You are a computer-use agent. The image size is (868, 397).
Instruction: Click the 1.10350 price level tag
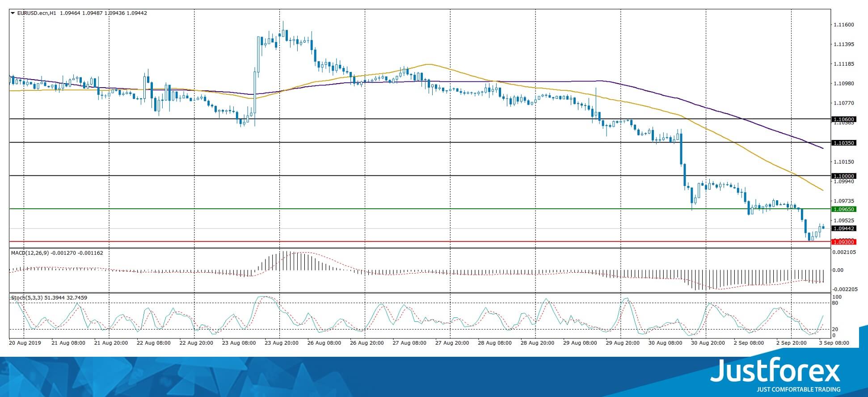point(843,143)
